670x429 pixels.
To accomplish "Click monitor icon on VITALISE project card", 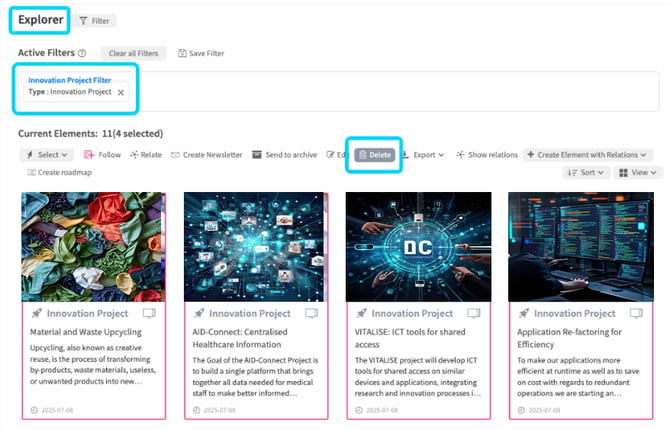I will tap(473, 313).
